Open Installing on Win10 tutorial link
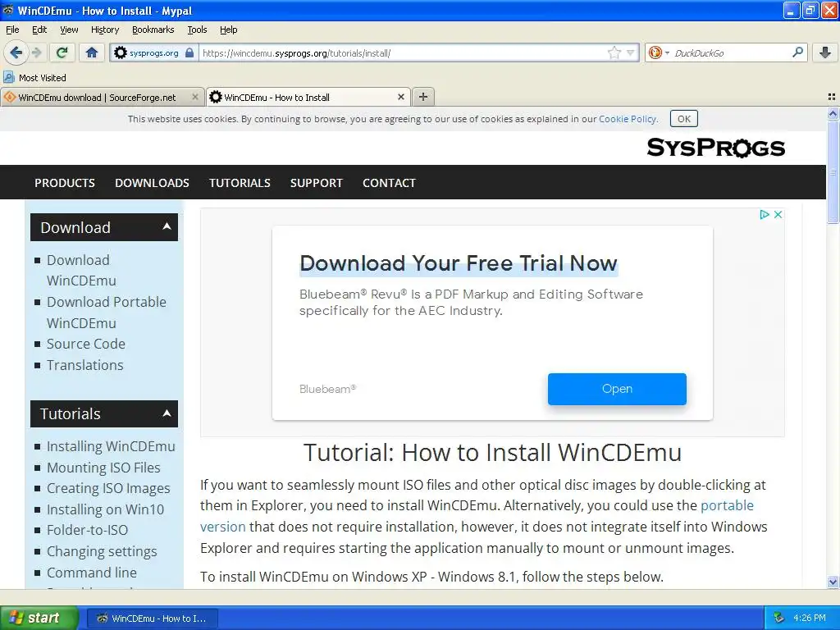 coord(106,509)
